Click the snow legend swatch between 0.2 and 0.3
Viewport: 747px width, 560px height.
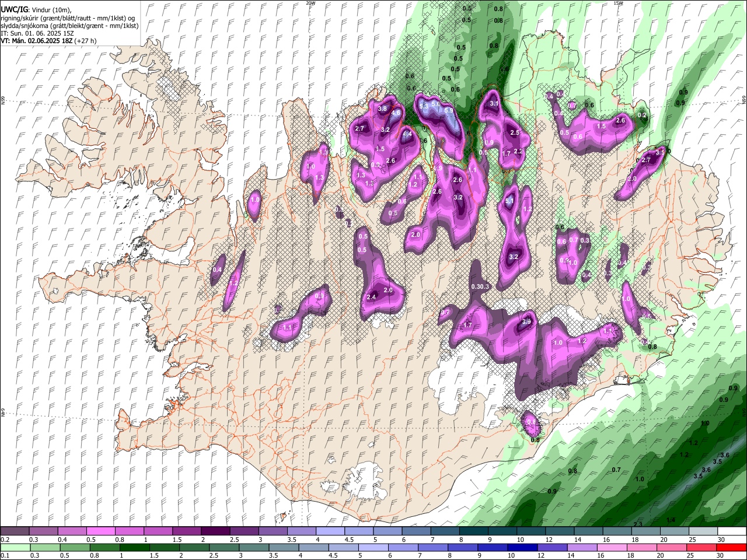(15, 531)
